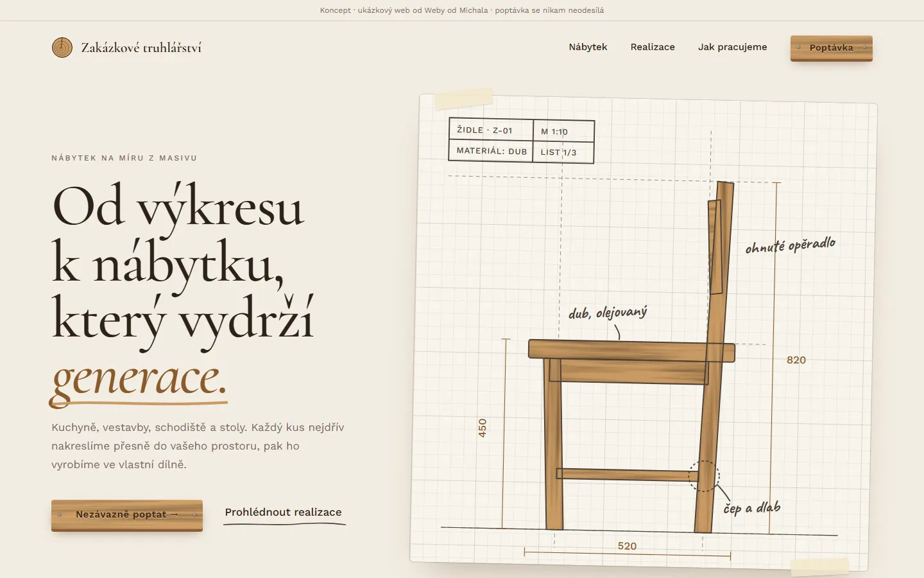
Task: Click the 'Kuchyně, vestavby, schodiště' paragraph
Action: click(x=198, y=446)
